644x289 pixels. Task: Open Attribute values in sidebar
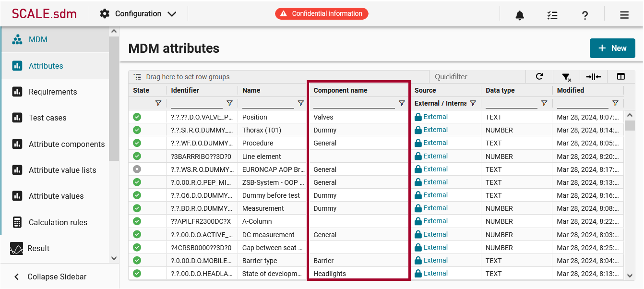point(55,196)
